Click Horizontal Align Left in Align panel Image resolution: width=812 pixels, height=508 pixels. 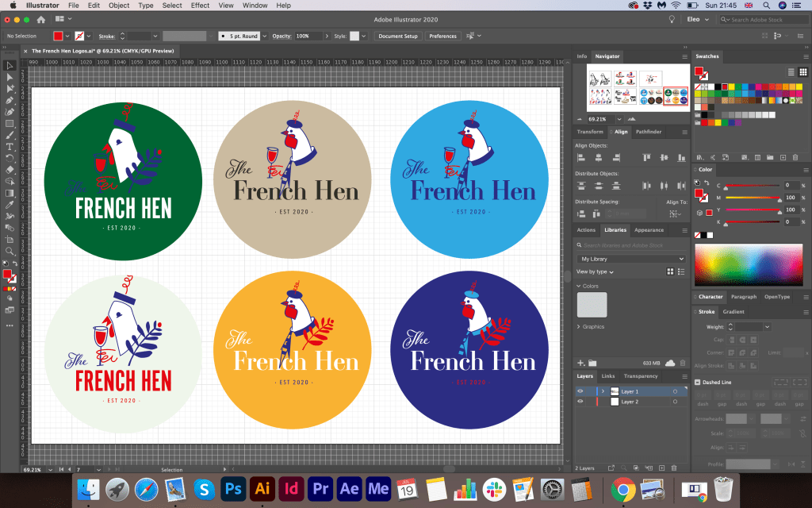pyautogui.click(x=581, y=158)
